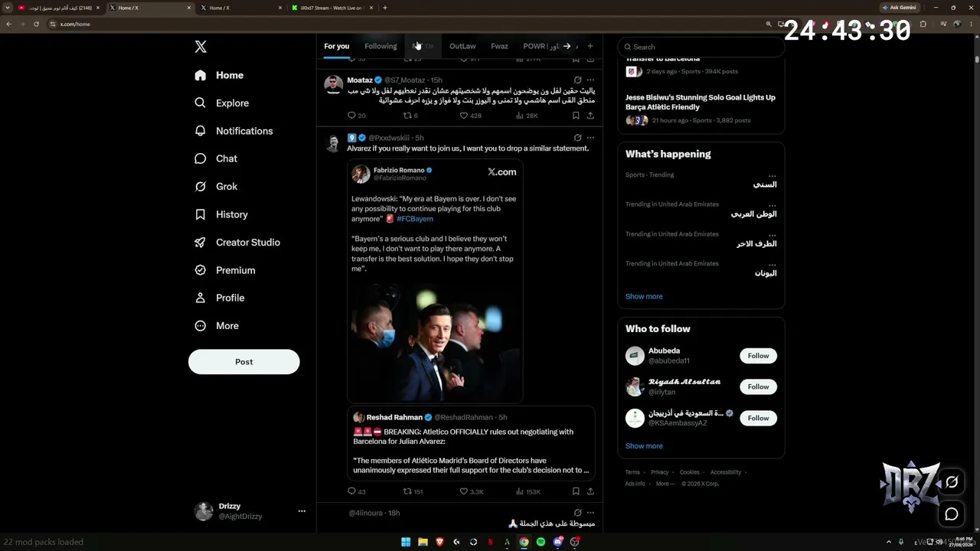The height and width of the screenshot is (551, 980).
Task: Open Moataz's profile picture
Action: coord(333,84)
